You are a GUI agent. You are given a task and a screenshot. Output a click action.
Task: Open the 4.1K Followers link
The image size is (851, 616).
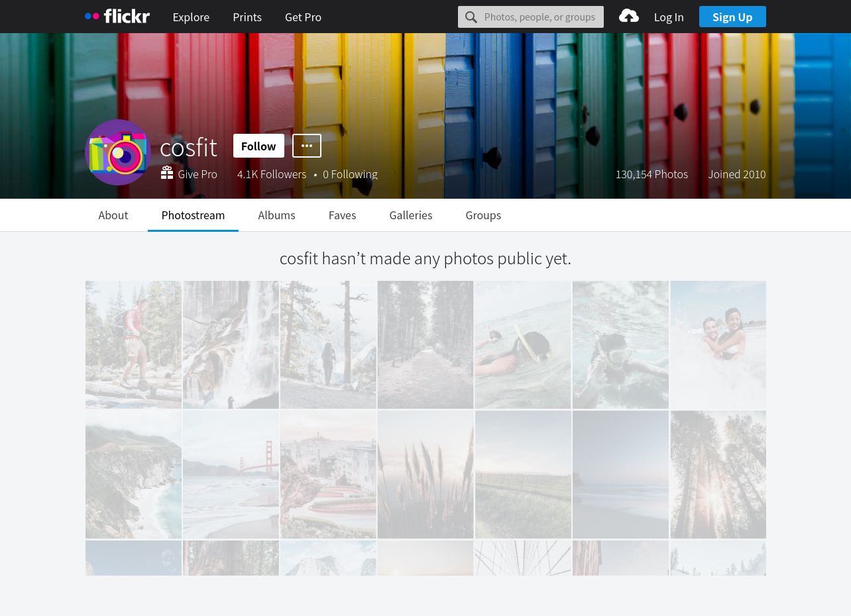(272, 174)
